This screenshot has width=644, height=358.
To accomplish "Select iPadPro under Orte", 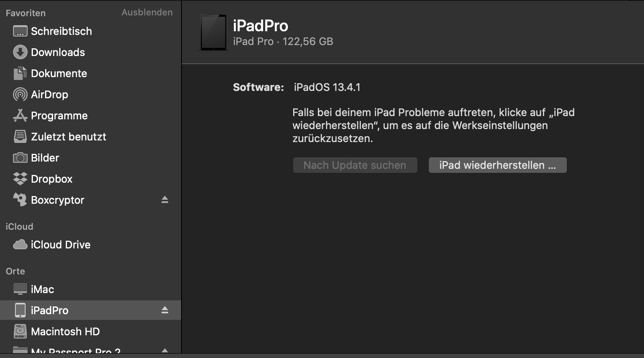I will point(91,311).
